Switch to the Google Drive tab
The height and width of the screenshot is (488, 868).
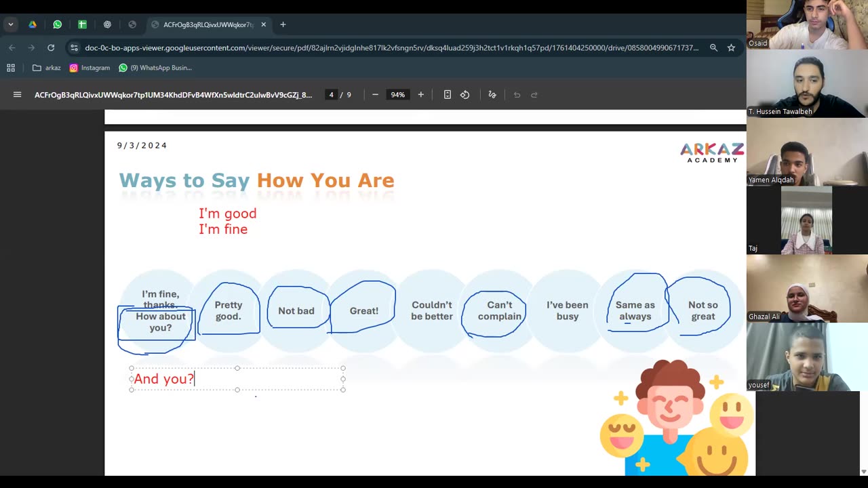pyautogui.click(x=33, y=24)
